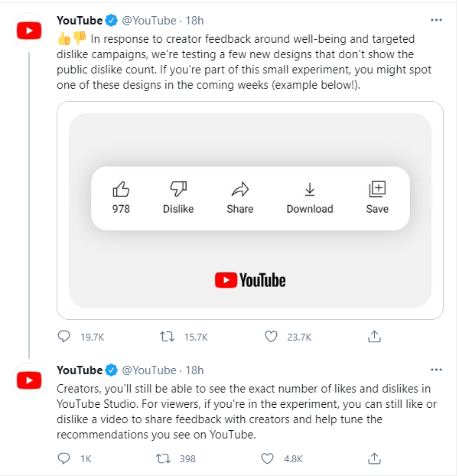Reply to the second YouTube tweet
The width and height of the screenshot is (459, 476).
[x=63, y=458]
